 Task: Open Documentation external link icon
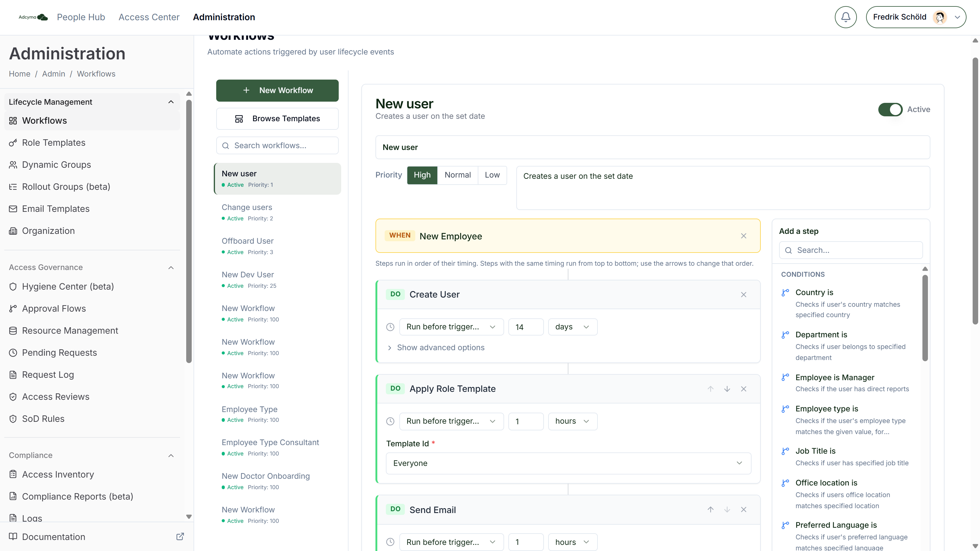pos(180,537)
